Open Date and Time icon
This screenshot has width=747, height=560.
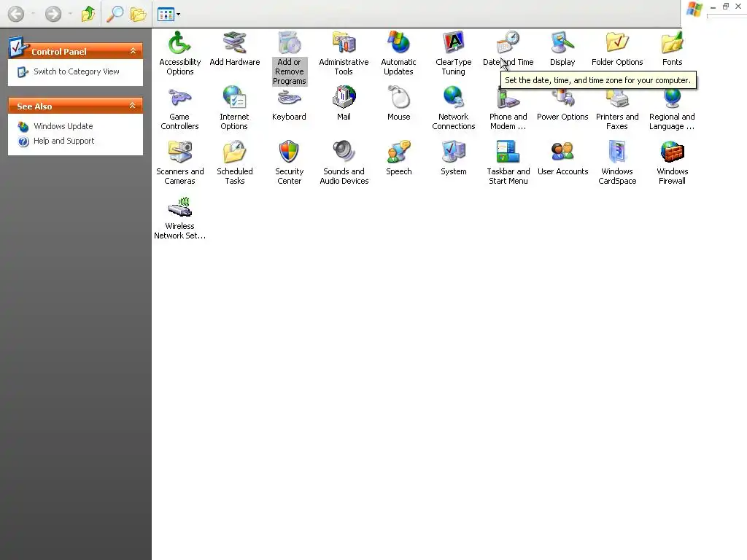click(x=508, y=49)
